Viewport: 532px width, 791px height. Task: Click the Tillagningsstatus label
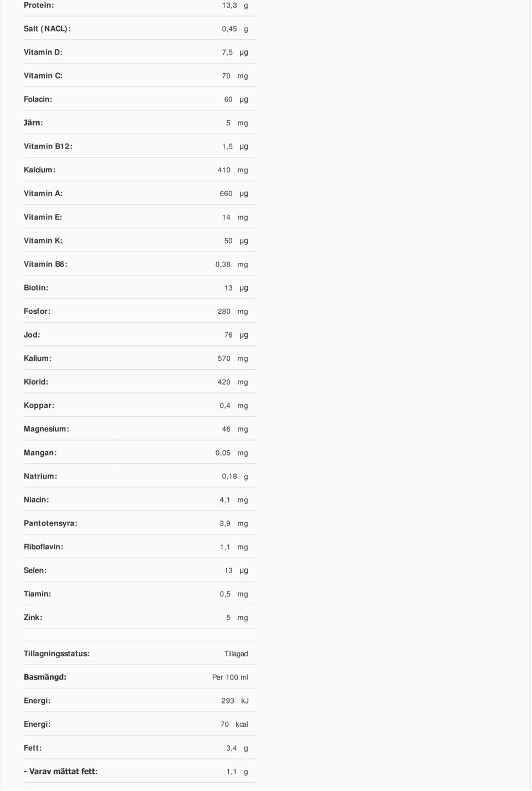click(57, 654)
